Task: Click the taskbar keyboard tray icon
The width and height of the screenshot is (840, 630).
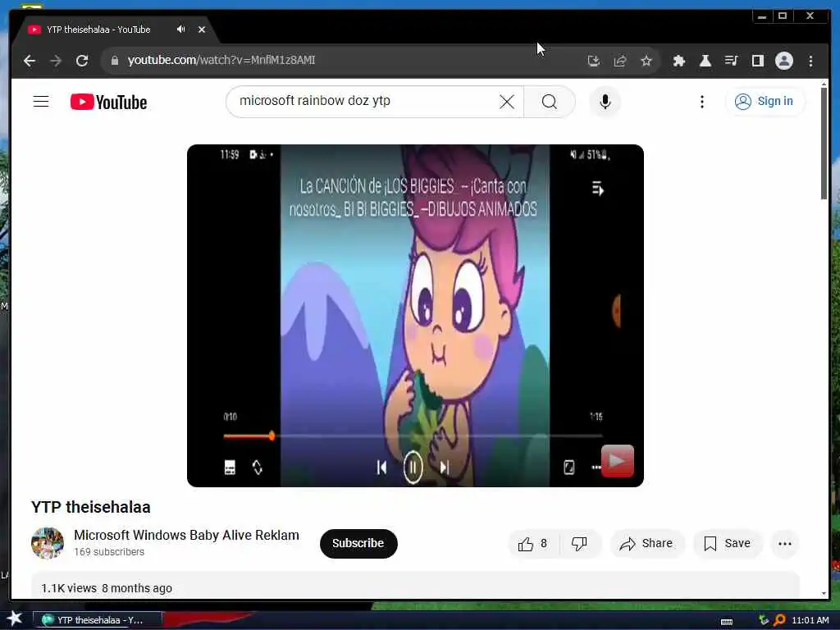Action: click(727, 622)
